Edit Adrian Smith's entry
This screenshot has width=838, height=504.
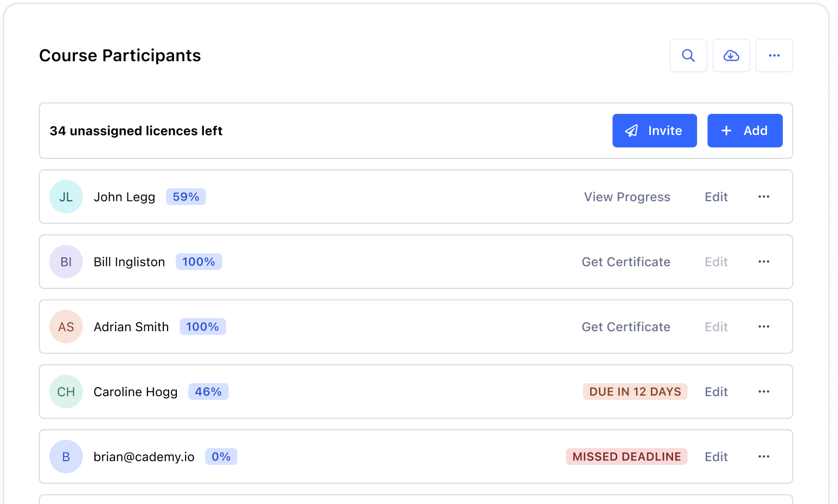[x=716, y=327]
